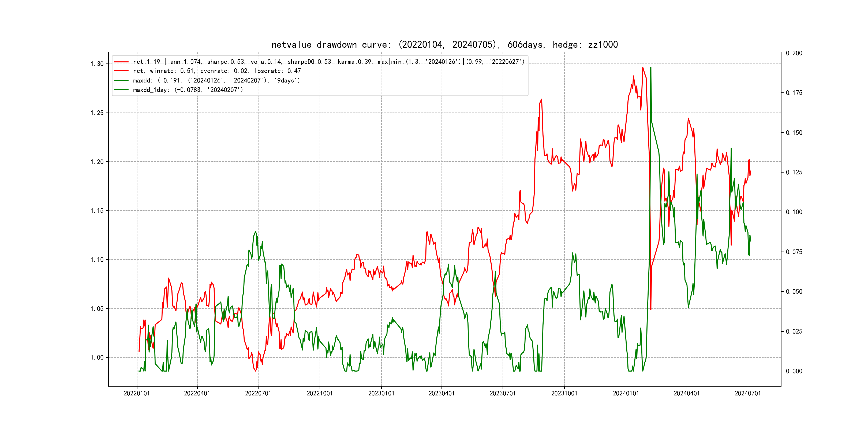
Task: Click the 0.150 right axis label
Action: pos(794,133)
